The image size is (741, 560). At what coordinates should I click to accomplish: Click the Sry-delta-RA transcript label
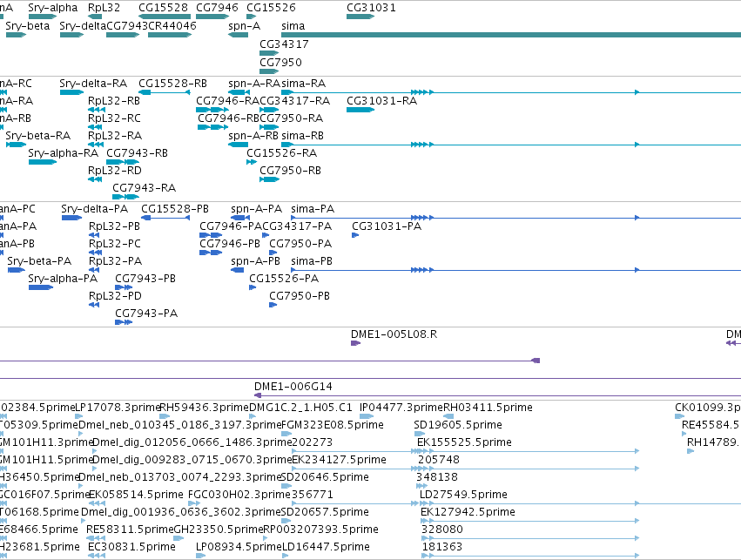click(x=93, y=84)
